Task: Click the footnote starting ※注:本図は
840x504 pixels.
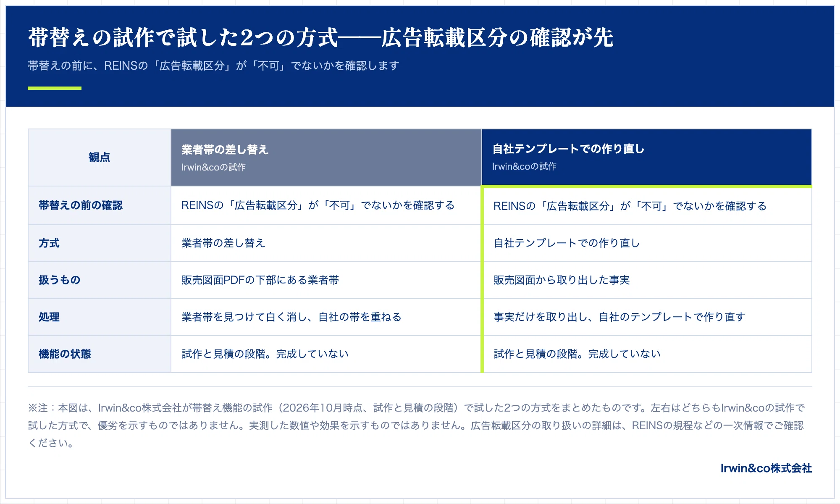Action: point(417,425)
